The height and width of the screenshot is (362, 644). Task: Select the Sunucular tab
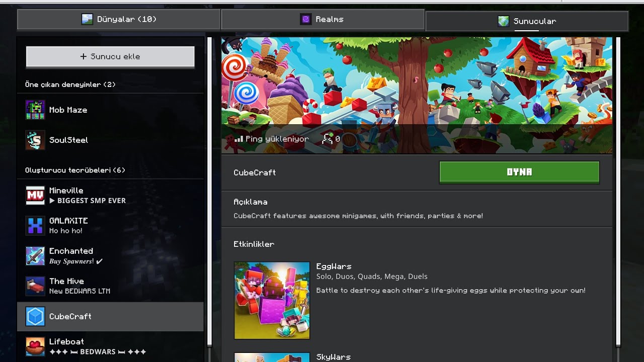(x=527, y=21)
